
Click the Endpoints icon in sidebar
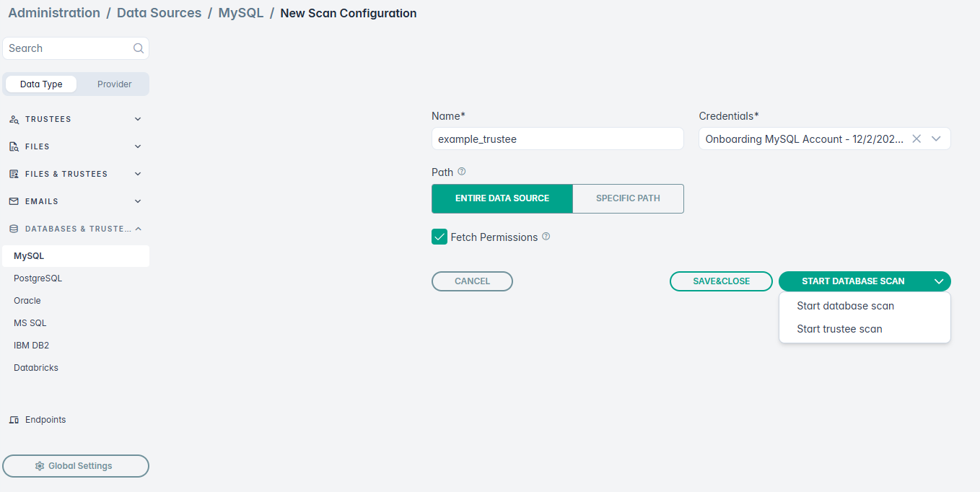pos(14,420)
